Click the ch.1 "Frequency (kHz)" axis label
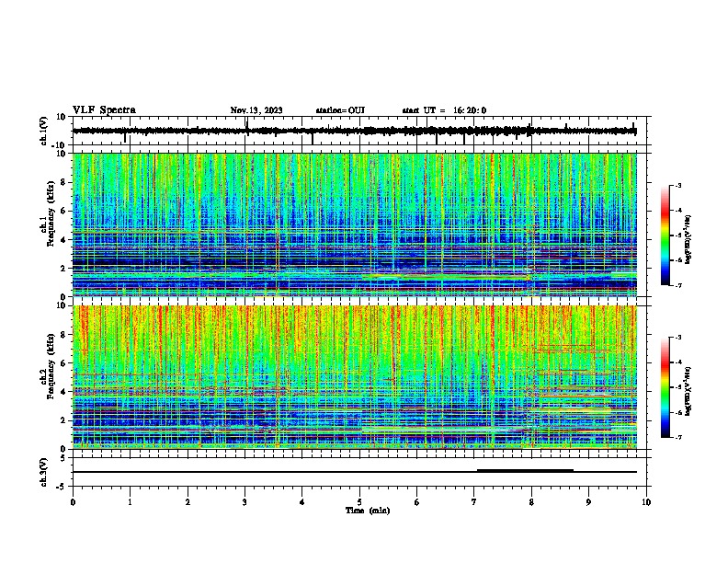 tap(51, 214)
